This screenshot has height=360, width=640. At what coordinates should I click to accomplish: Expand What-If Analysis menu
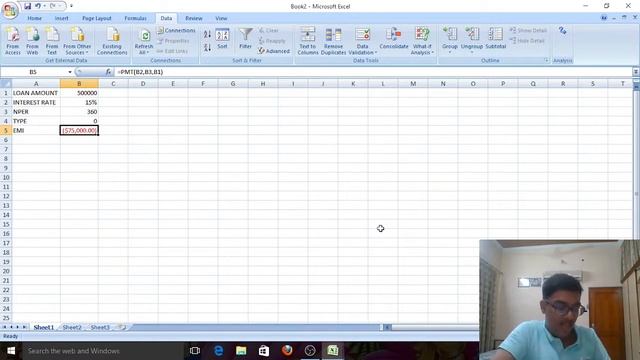(x=422, y=41)
